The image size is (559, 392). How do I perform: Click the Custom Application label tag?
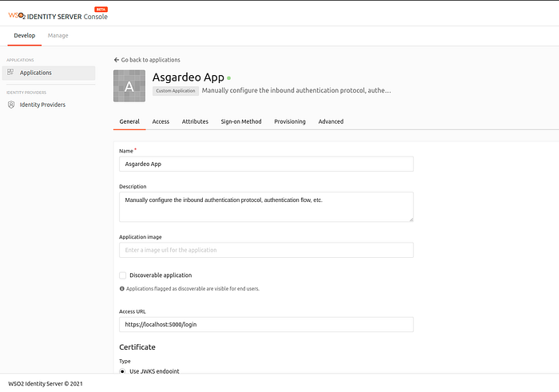point(176,91)
